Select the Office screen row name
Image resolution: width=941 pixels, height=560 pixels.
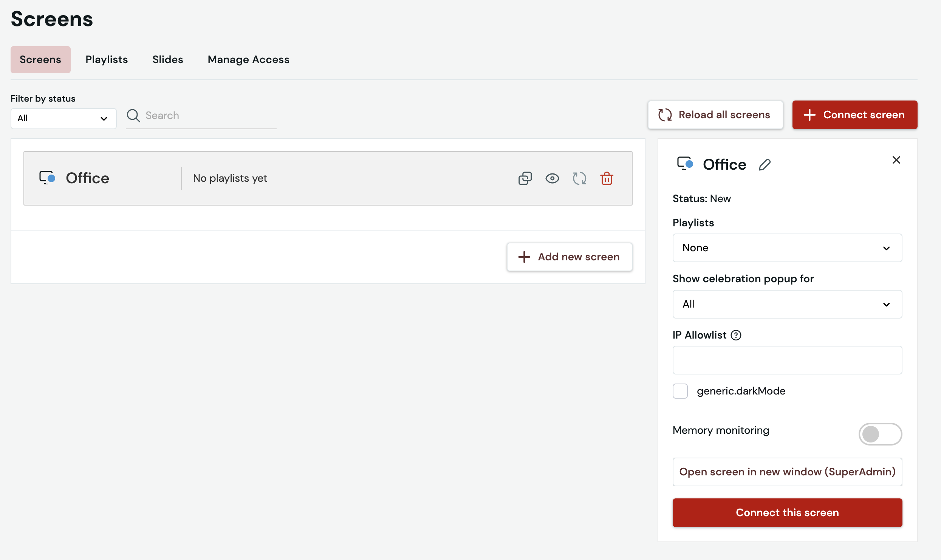point(87,178)
